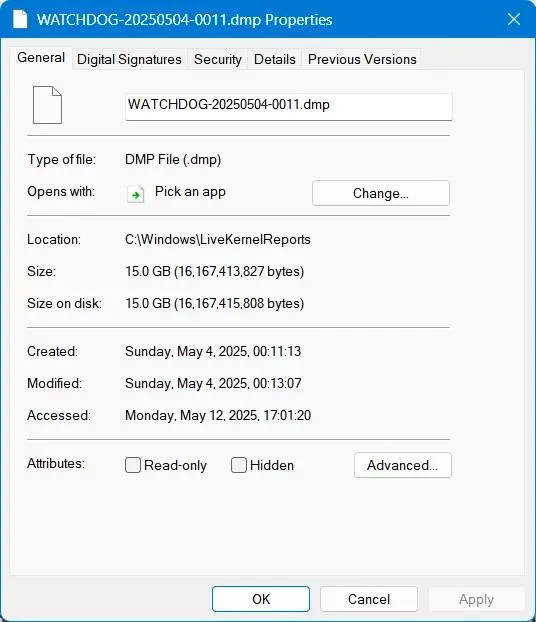Confirm with the OK button
This screenshot has width=536, height=622.
[261, 599]
